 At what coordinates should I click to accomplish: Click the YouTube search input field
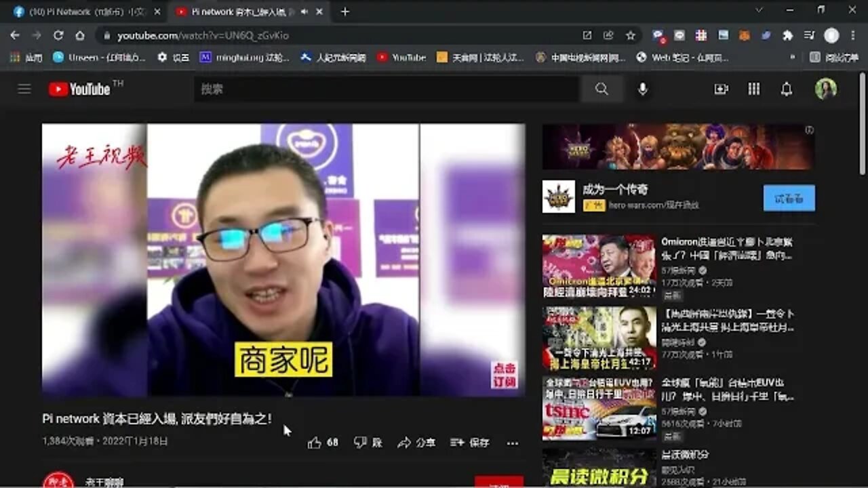[x=387, y=89]
